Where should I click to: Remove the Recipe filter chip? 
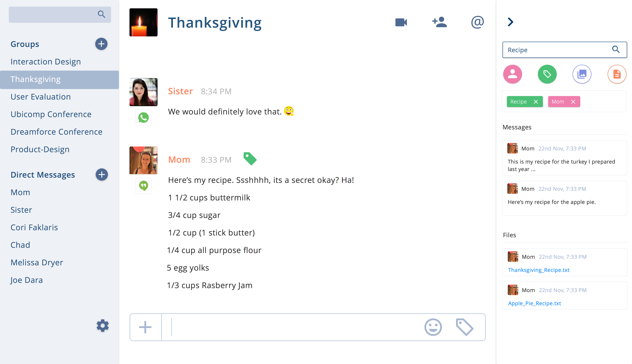(536, 102)
